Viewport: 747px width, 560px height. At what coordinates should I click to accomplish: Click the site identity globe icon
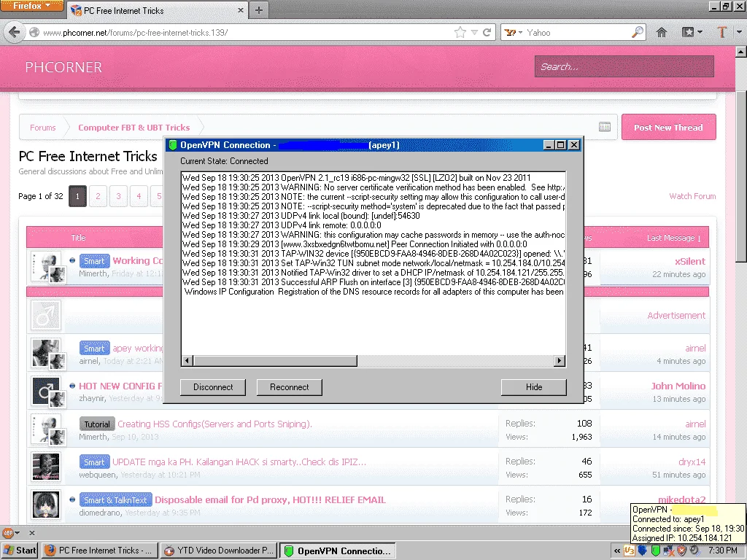tap(34, 32)
